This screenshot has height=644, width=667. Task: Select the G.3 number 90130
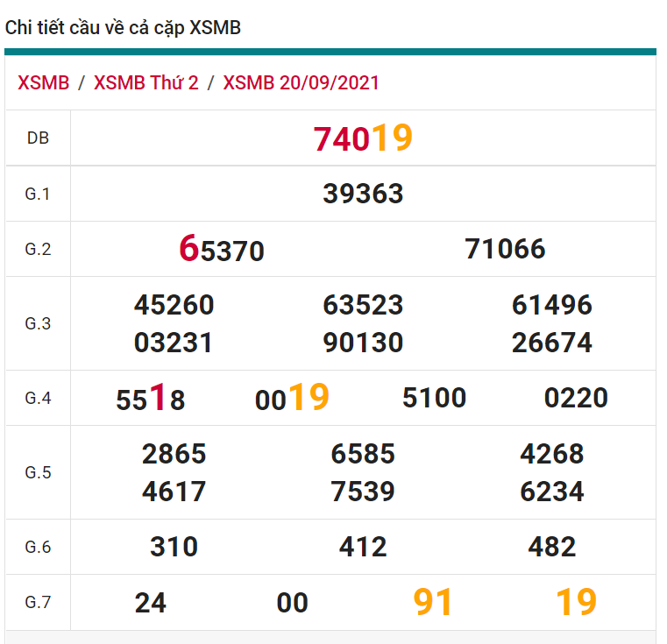363,343
